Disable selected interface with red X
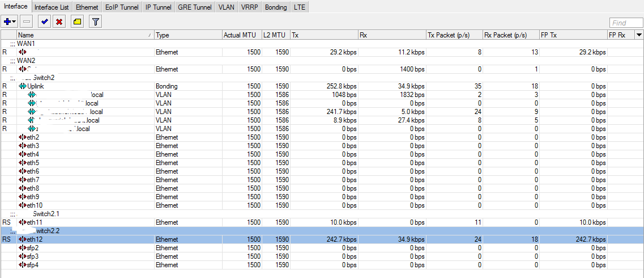Image resolution: width=644 pixels, height=278 pixels. click(x=59, y=22)
